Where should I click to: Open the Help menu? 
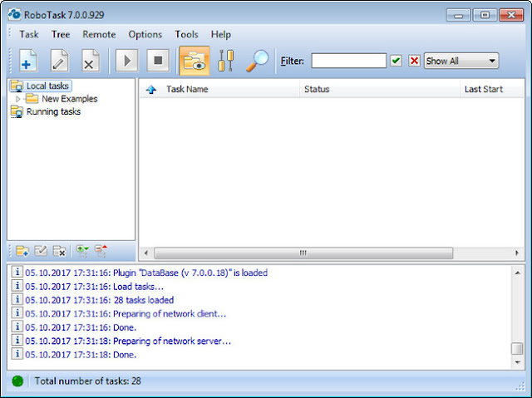point(221,35)
